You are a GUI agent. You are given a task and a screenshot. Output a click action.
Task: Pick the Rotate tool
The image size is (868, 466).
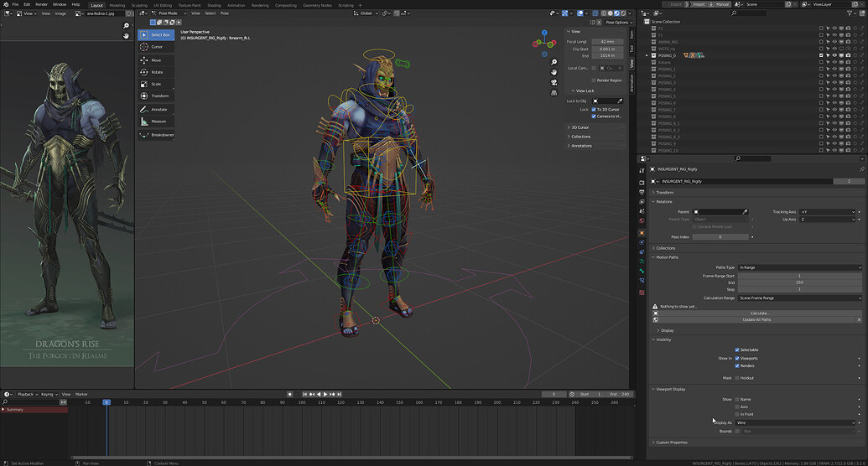[x=156, y=72]
